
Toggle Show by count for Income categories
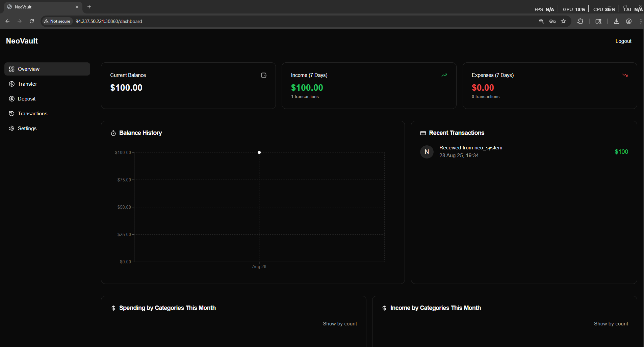[x=611, y=323]
